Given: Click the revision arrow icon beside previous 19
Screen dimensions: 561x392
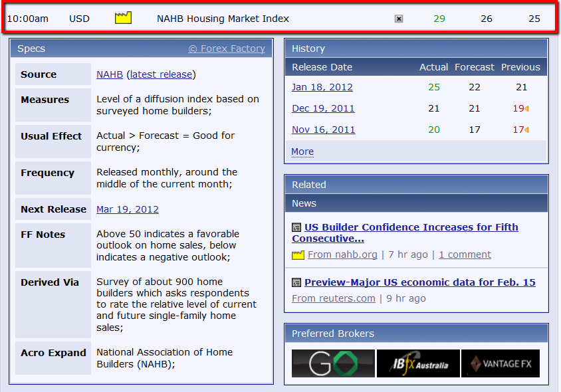Looking at the screenshot, I should coord(526,108).
